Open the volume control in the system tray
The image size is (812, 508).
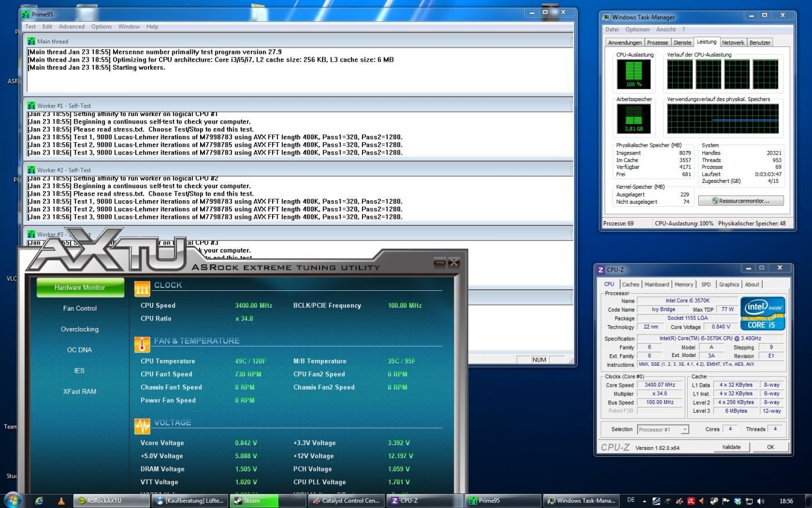(760, 500)
